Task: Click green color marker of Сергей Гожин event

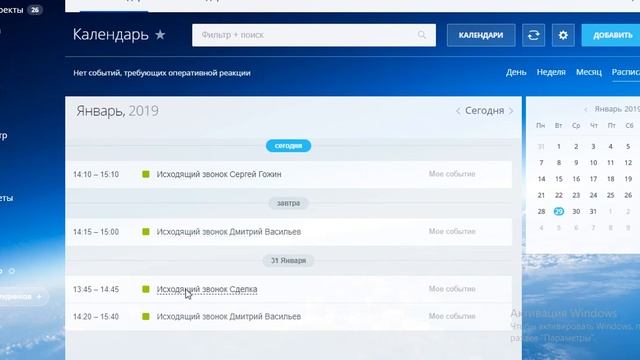Action: pos(146,174)
